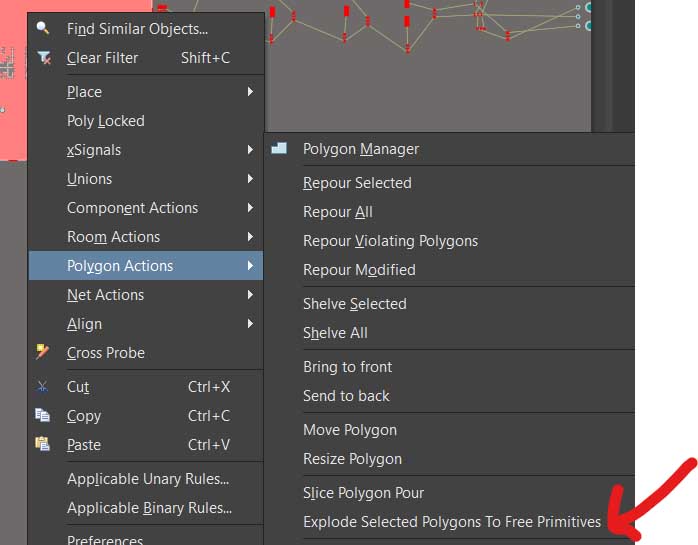Click the Clear Filter funnel icon
This screenshot has width=698, height=545.
pyautogui.click(x=43, y=58)
